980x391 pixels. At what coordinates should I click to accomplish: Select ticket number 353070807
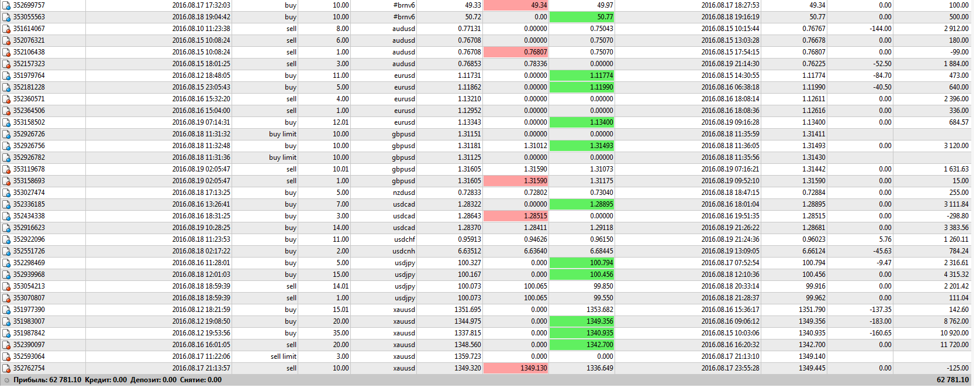[x=29, y=298]
